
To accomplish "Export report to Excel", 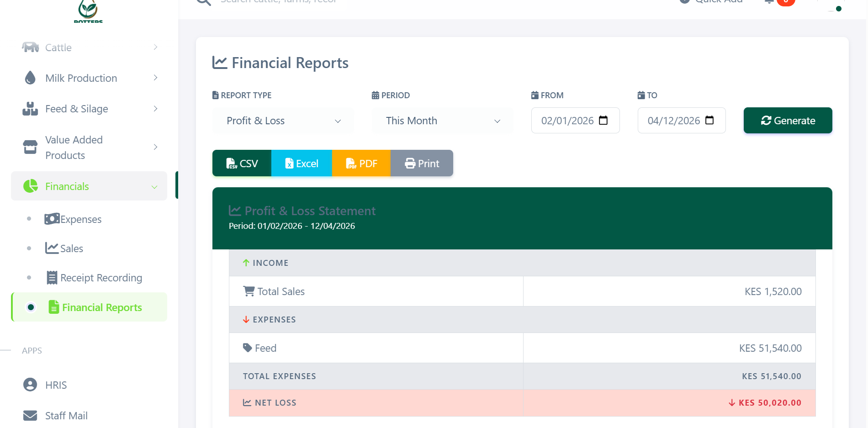I will tap(302, 164).
